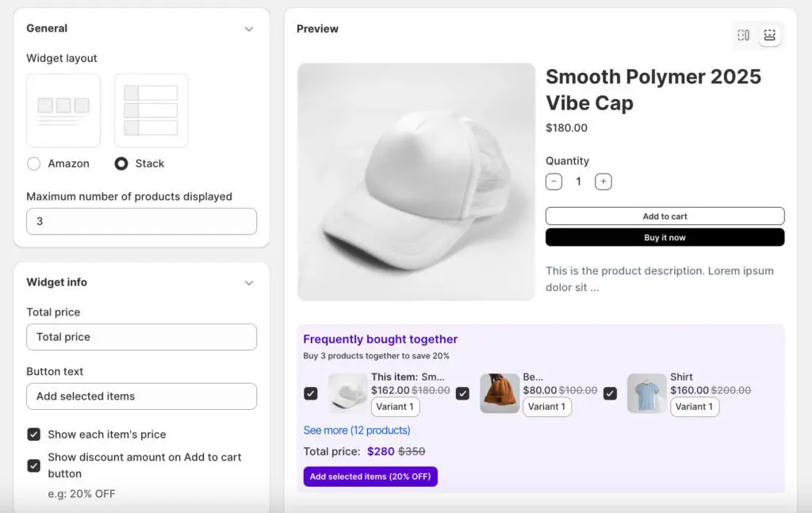Uncheck the Shirt product checkbox

[610, 393]
